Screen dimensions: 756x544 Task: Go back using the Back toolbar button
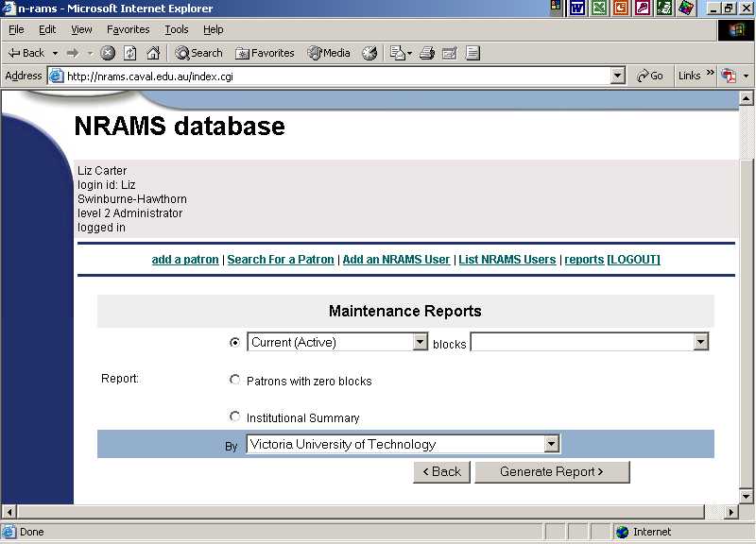click(x=26, y=53)
